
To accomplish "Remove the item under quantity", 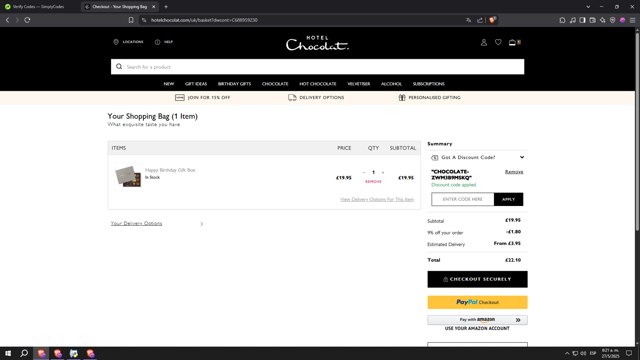I will [x=373, y=182].
